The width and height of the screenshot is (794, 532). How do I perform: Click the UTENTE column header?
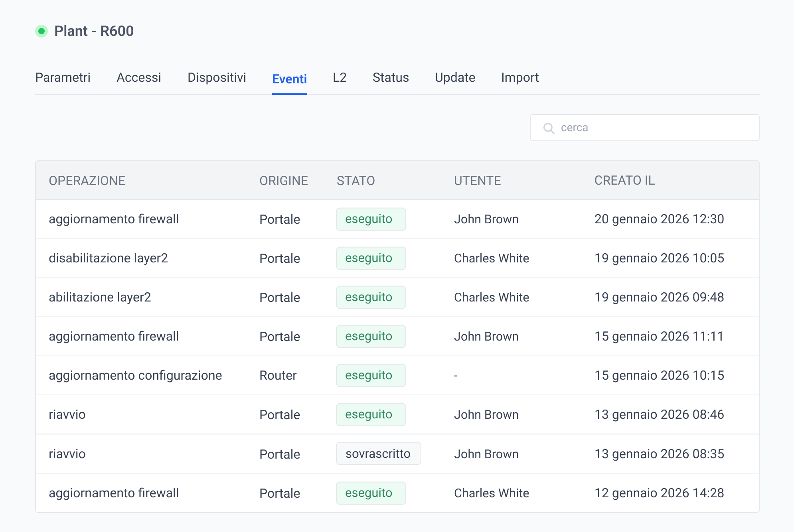(477, 181)
